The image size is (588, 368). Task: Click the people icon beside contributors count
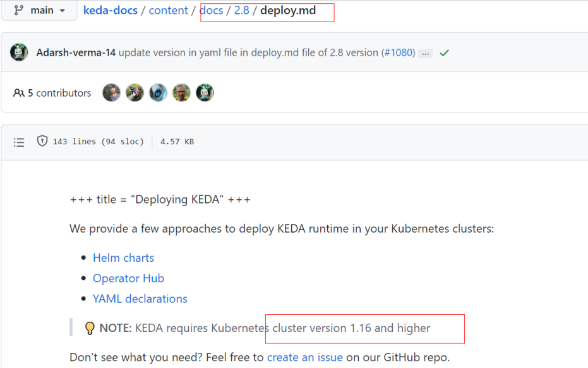[x=19, y=93]
